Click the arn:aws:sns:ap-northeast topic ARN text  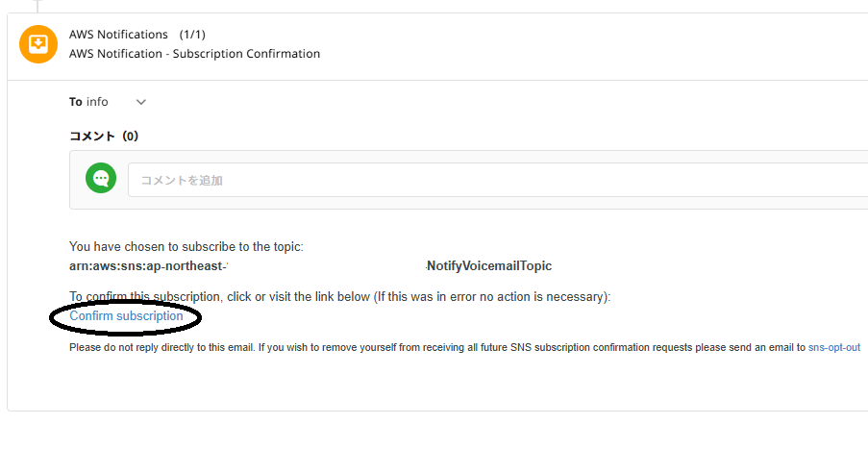click(x=147, y=265)
